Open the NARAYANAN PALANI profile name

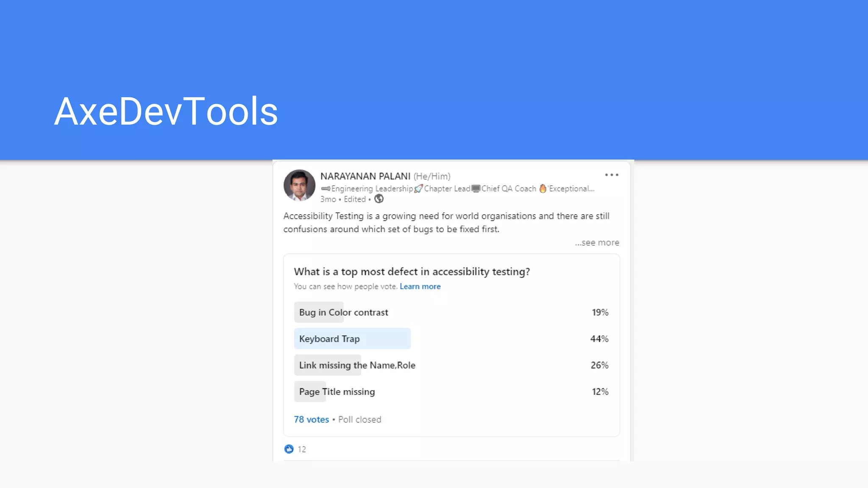pyautogui.click(x=365, y=176)
